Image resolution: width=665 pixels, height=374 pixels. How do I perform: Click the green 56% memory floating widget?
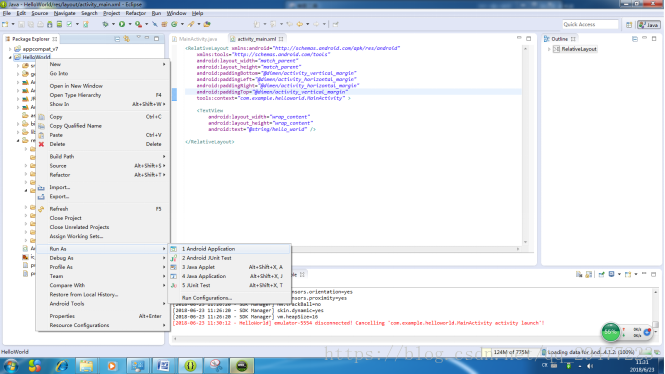click(x=611, y=332)
